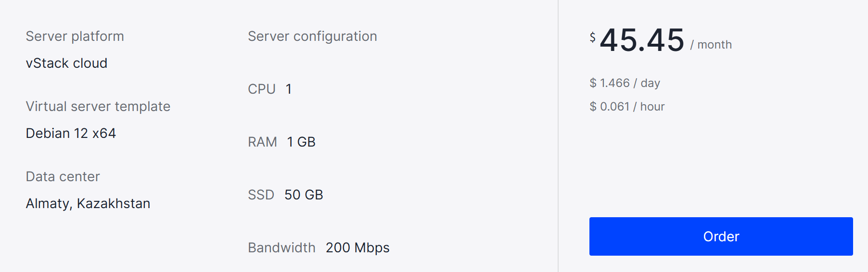The width and height of the screenshot is (868, 272).
Task: Click the Server platform label
Action: (75, 37)
